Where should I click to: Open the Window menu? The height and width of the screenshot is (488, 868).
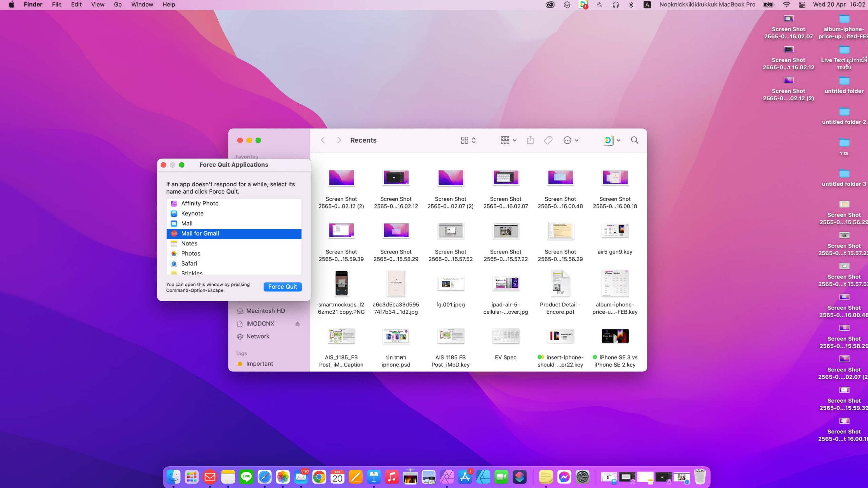(142, 5)
